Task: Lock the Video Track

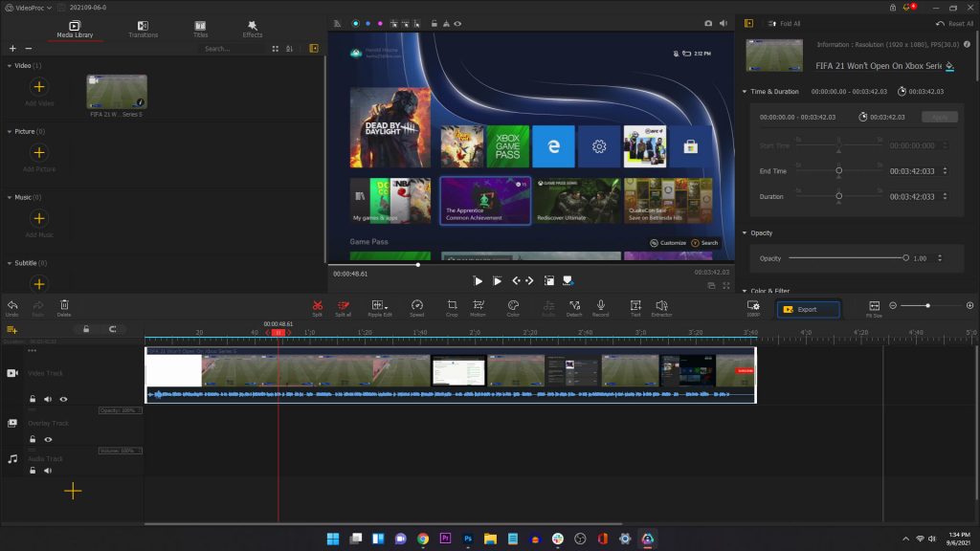Action: point(33,399)
